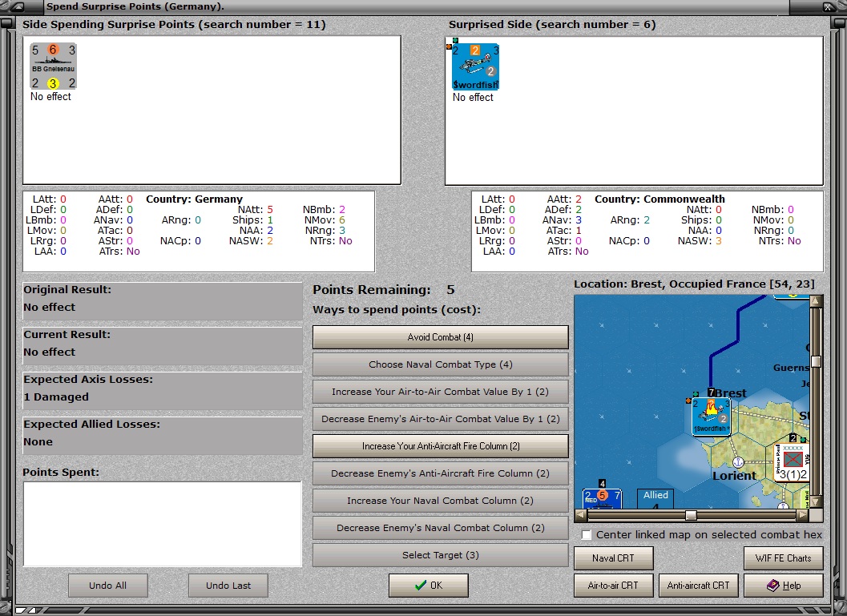Click the map horizontal scrollbar right arrow

[x=803, y=515]
